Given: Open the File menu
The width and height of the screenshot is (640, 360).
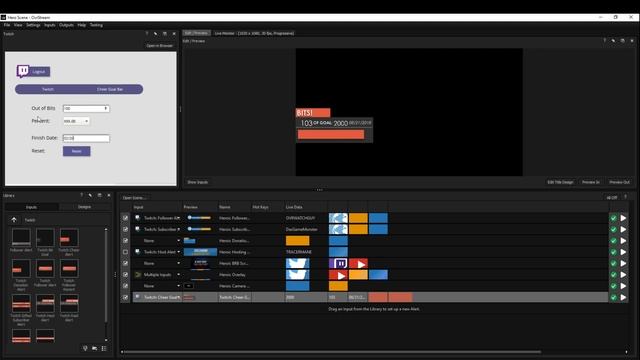Looking at the screenshot, I should (7, 25).
